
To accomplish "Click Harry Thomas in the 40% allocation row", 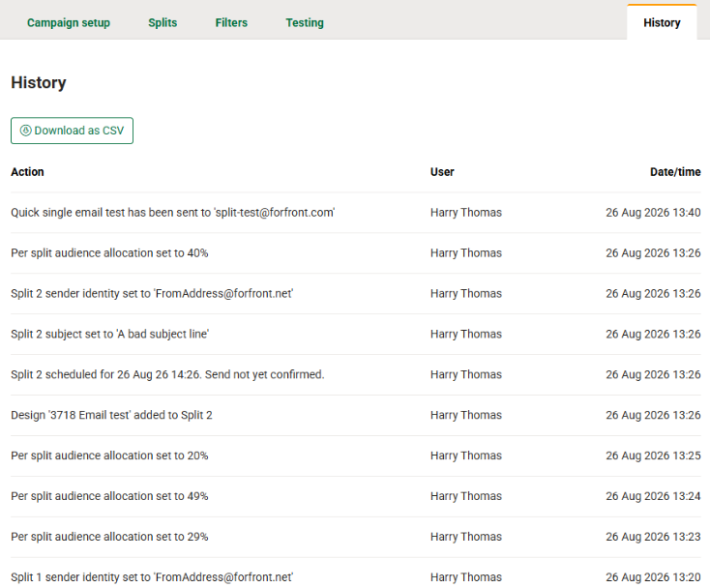I will [466, 253].
